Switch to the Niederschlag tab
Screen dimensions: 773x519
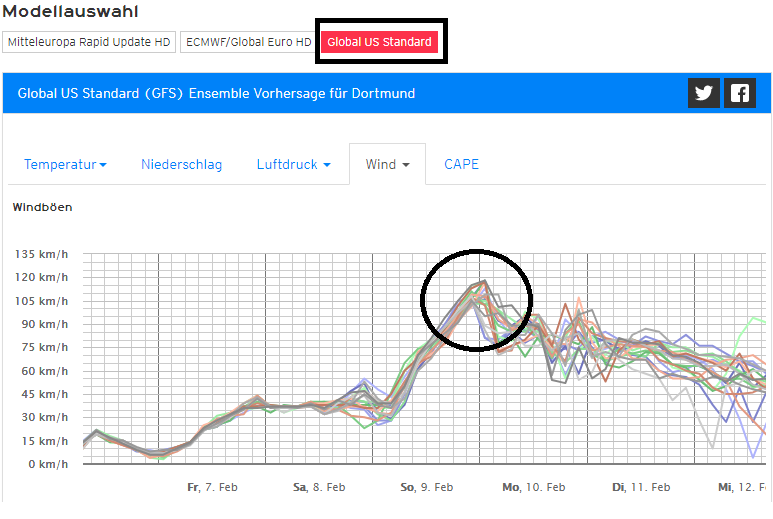[181, 164]
